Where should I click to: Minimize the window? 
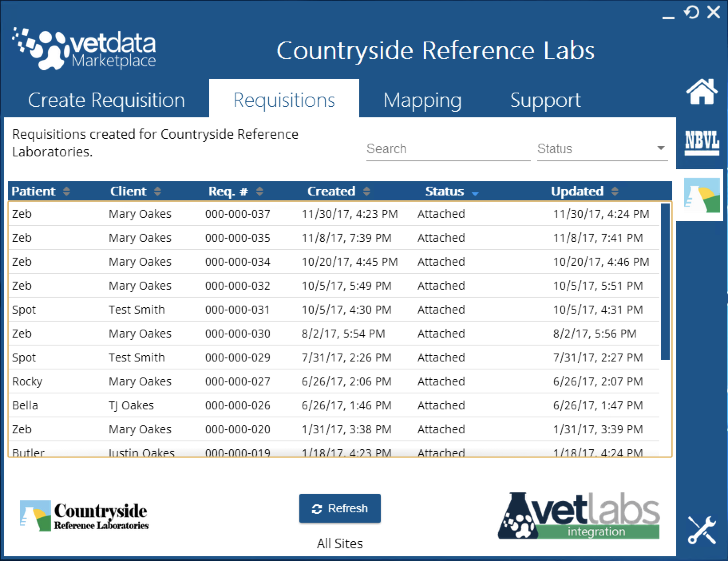(668, 17)
